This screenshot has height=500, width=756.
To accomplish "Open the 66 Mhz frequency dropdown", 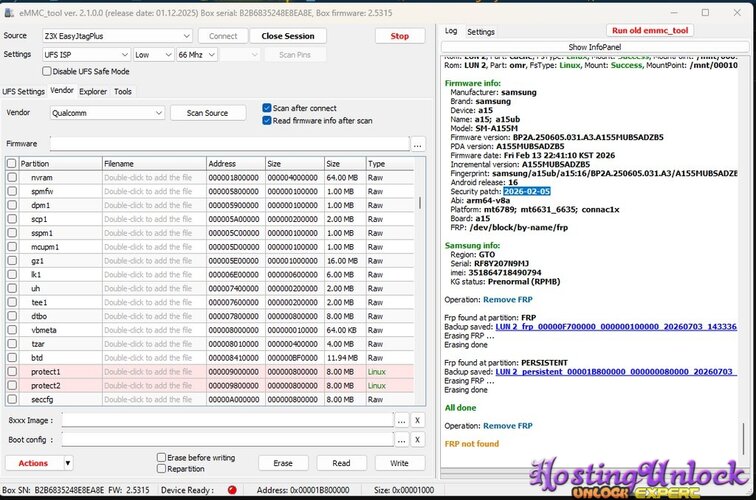I will coord(197,54).
